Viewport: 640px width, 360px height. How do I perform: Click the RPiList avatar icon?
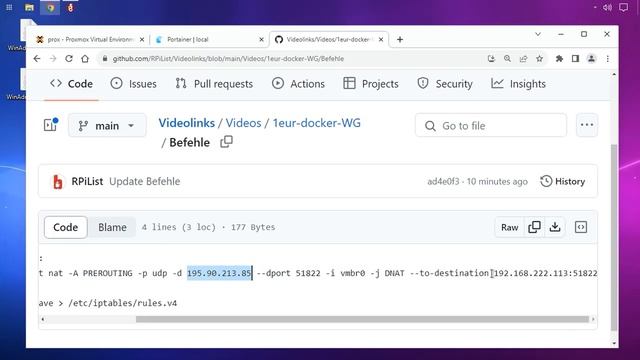click(58, 182)
